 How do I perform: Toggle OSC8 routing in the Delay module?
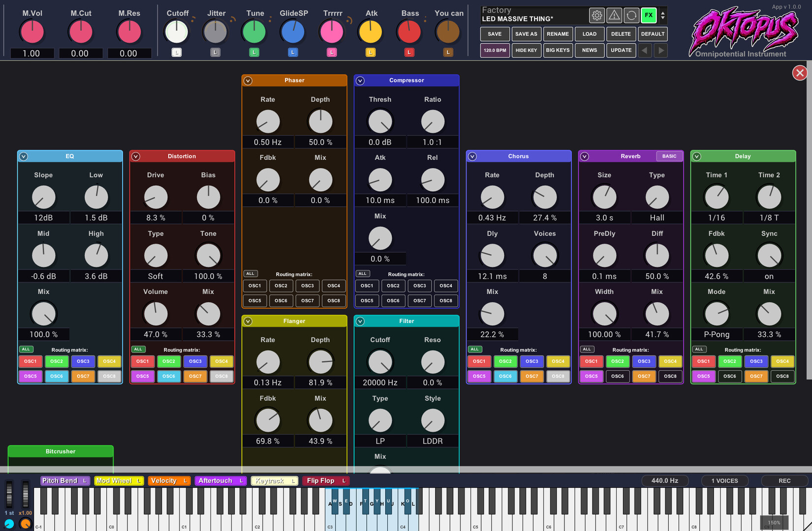(x=782, y=376)
